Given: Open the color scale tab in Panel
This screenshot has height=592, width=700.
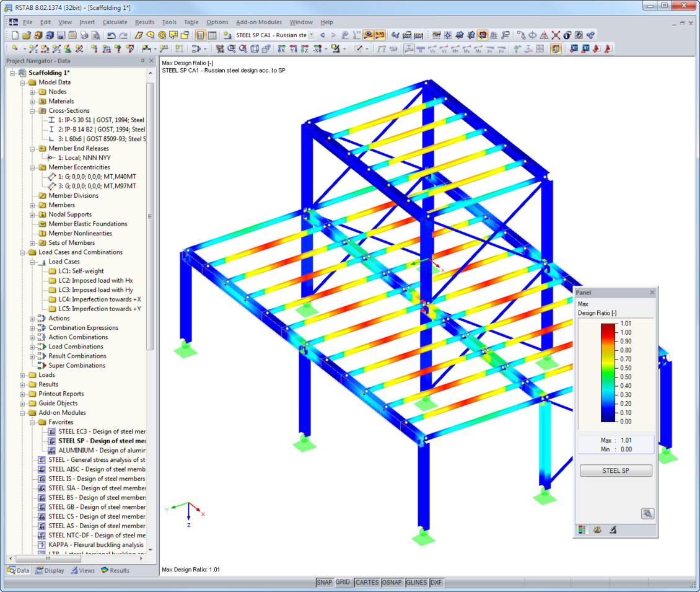Looking at the screenshot, I should pyautogui.click(x=582, y=530).
